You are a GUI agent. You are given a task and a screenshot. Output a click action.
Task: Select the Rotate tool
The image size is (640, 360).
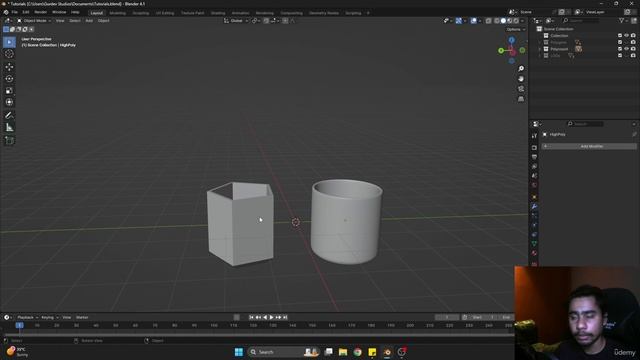pyautogui.click(x=9, y=78)
